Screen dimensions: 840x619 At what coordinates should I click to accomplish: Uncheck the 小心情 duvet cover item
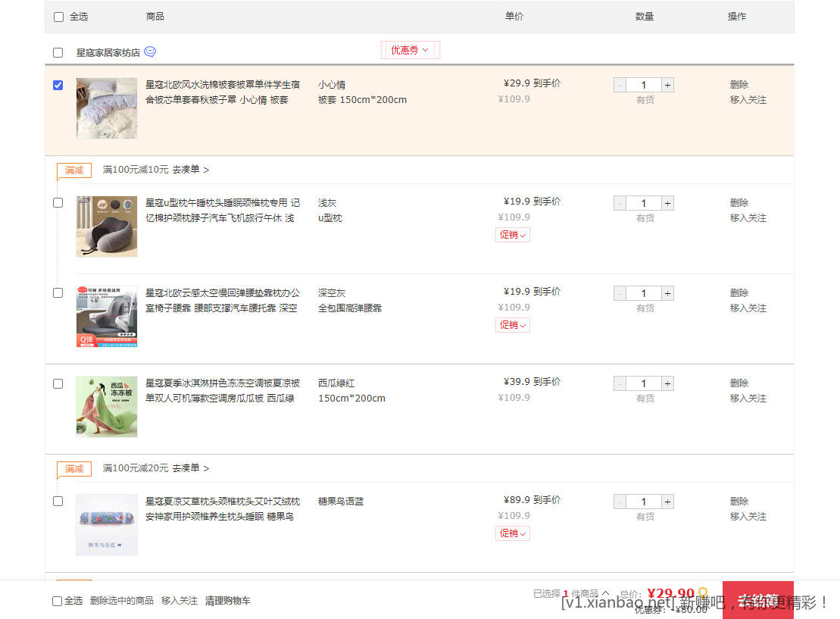[x=58, y=85]
